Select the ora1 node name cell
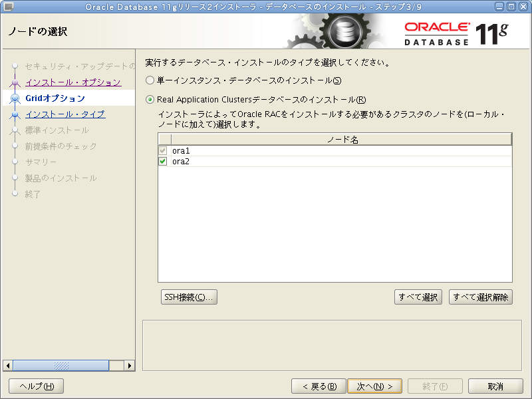The height and width of the screenshot is (399, 532). point(342,151)
